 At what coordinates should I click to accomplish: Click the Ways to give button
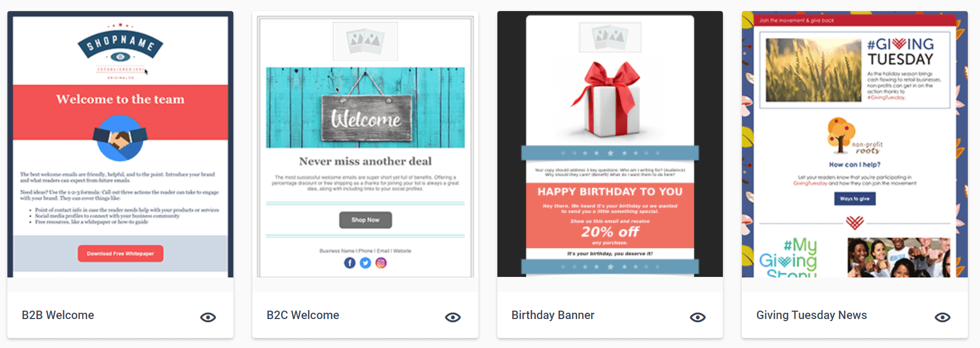pos(855,198)
